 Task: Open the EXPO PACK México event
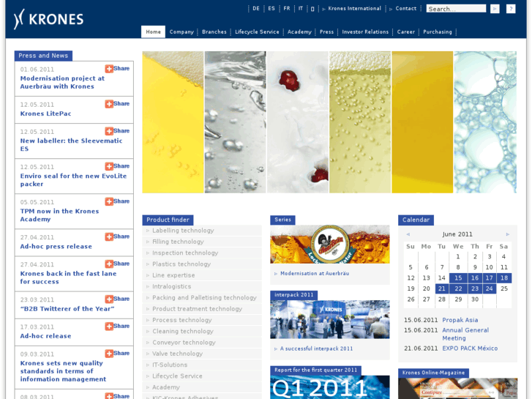pos(470,348)
